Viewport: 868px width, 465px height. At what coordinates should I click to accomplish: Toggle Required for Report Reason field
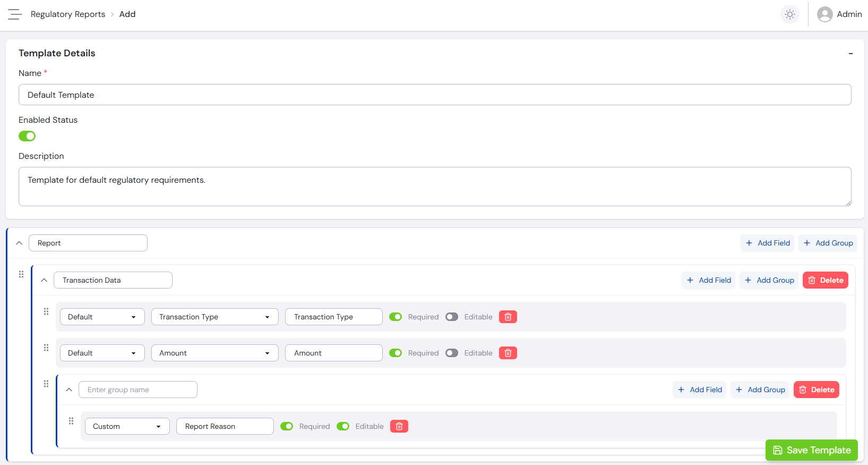click(287, 426)
